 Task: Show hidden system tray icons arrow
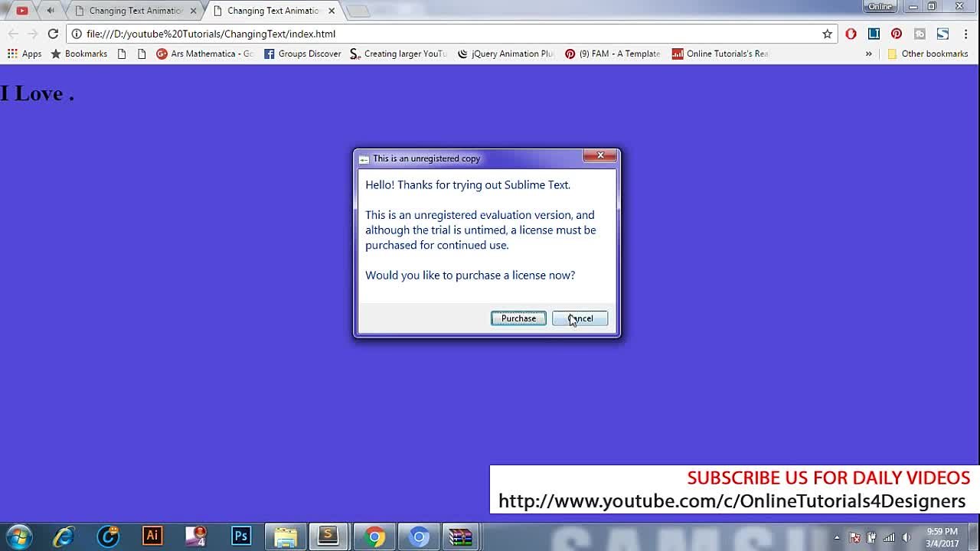[x=837, y=537]
